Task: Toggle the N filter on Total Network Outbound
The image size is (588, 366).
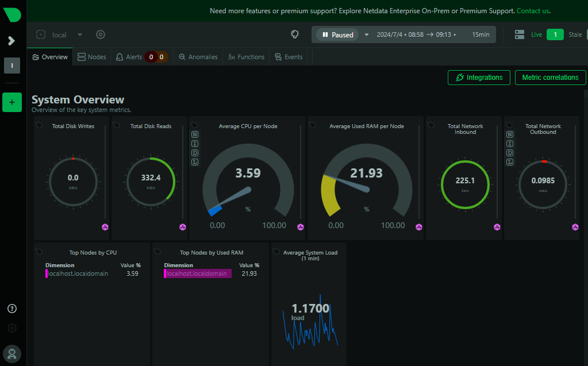Action: pos(510,134)
